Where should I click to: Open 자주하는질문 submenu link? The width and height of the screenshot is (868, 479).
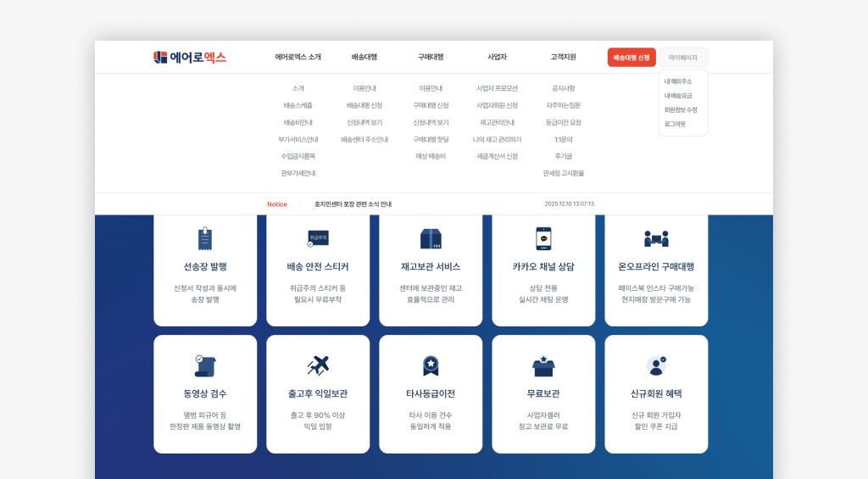(564, 105)
